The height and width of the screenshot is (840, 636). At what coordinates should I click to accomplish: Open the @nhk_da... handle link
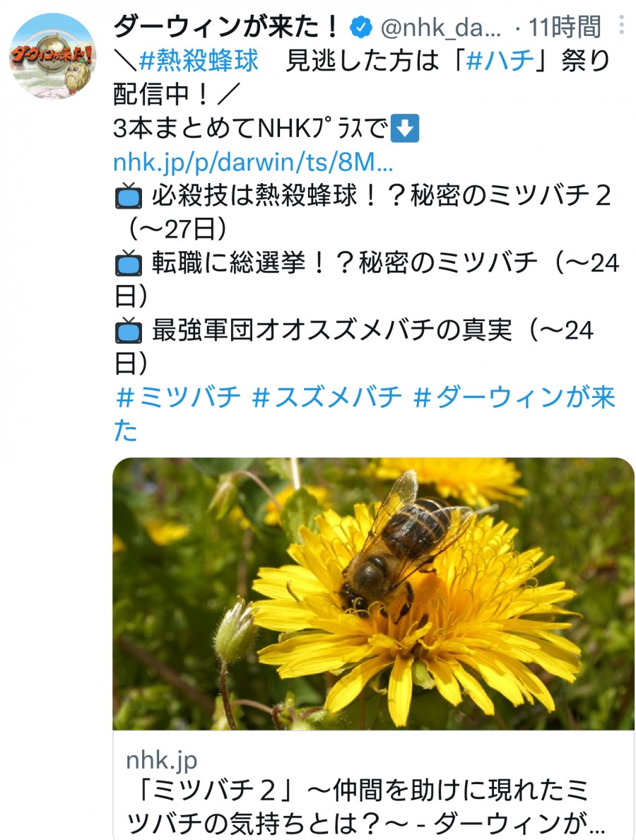pyautogui.click(x=440, y=28)
